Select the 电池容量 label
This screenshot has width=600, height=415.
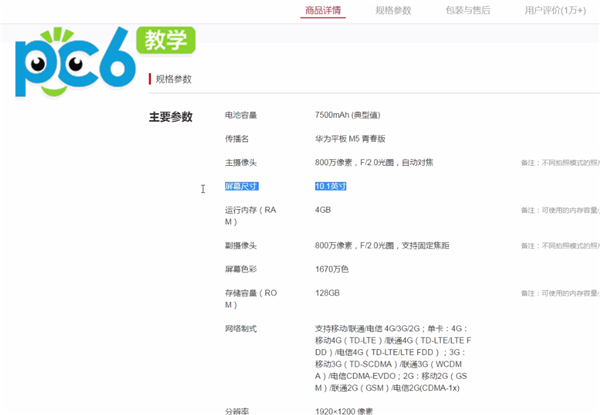click(241, 115)
